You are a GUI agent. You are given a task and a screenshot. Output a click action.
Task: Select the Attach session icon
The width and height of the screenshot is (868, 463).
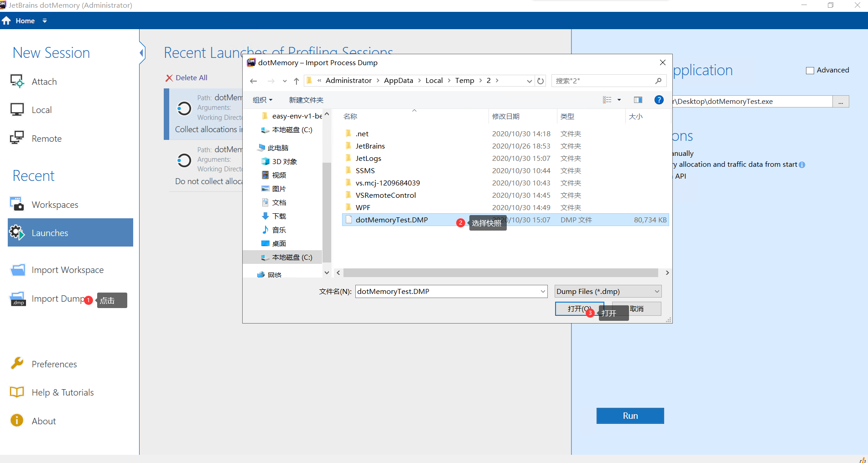[17, 81]
